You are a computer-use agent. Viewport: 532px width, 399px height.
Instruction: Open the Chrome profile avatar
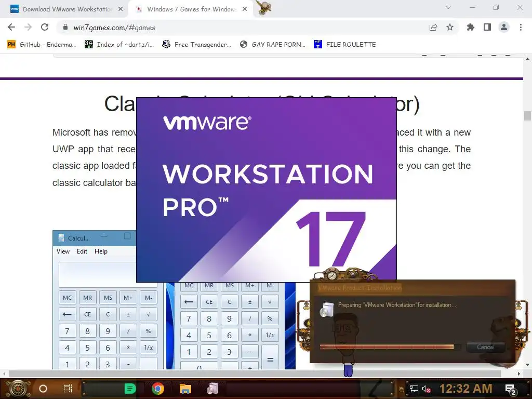(504, 27)
